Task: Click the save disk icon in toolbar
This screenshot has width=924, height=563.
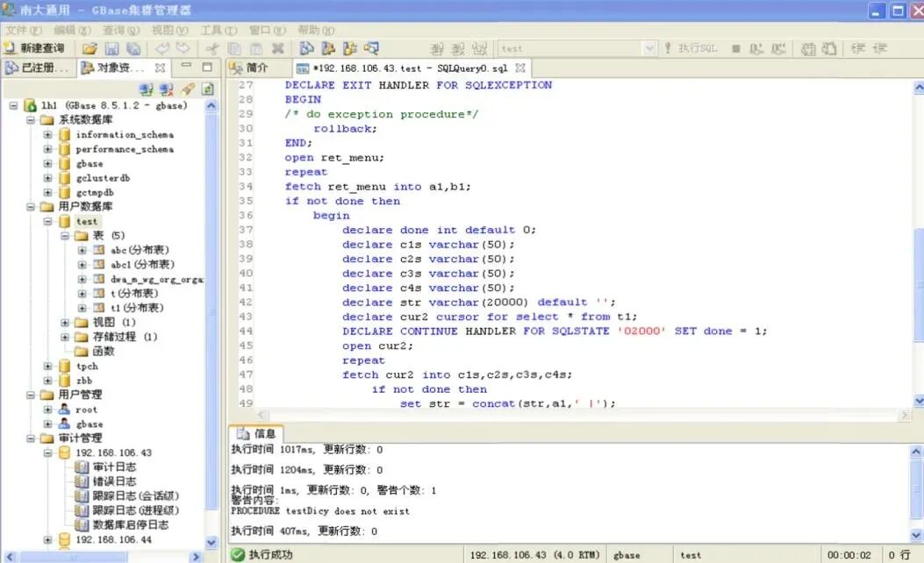Action: [x=111, y=49]
